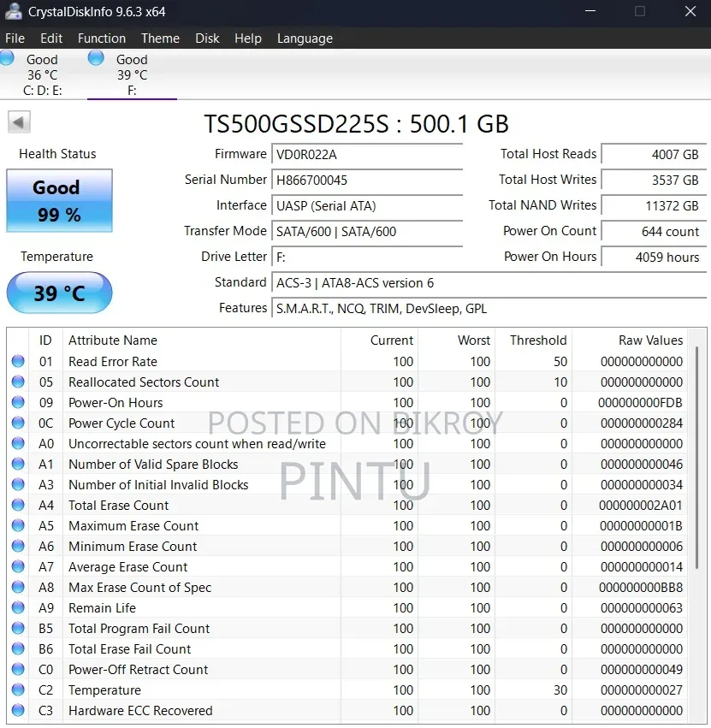The image size is (711, 728).
Task: Click status orb of Remain Life row
Action: click(18, 607)
